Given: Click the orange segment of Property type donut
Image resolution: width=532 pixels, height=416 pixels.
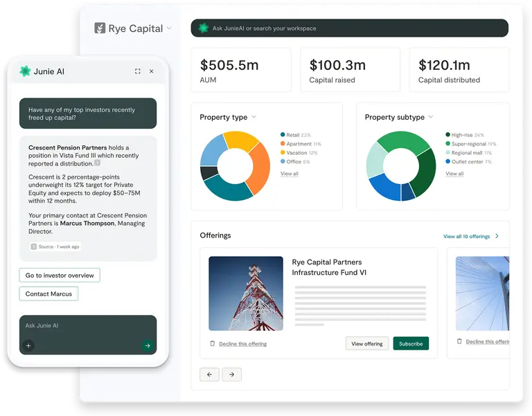Looking at the screenshot, I should click(x=260, y=168).
